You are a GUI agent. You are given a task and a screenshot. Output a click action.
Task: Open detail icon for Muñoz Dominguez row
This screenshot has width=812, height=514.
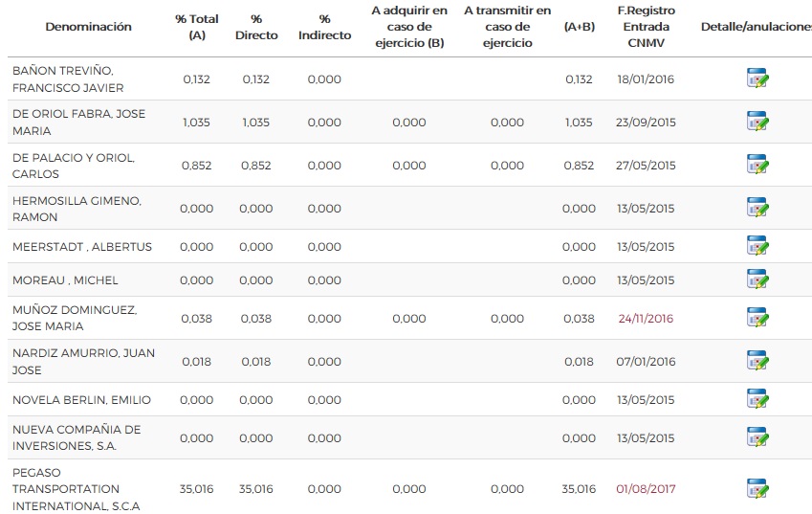coord(757,319)
